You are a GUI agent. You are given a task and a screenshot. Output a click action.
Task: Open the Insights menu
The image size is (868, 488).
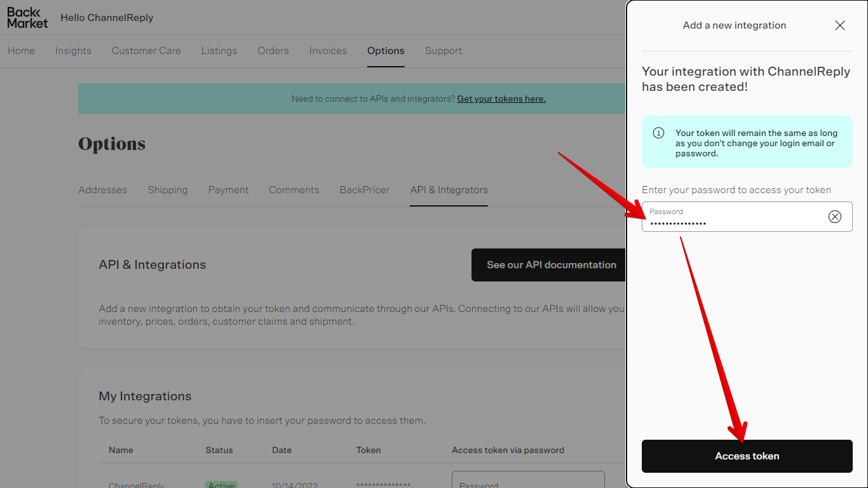point(73,51)
